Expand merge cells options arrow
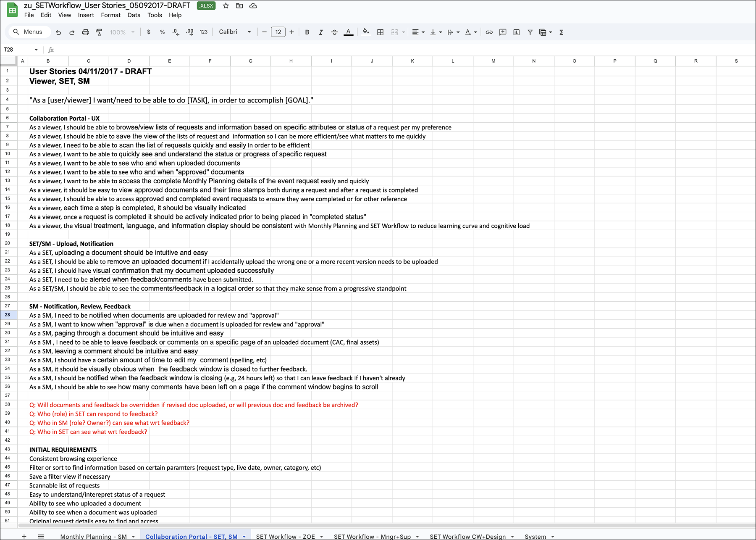This screenshot has height=540, width=756. (x=404, y=32)
